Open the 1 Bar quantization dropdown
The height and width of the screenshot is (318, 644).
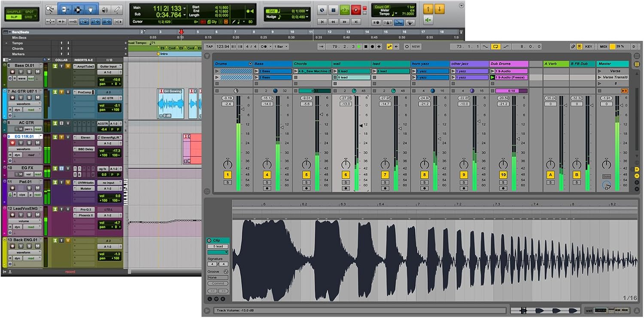coord(281,46)
